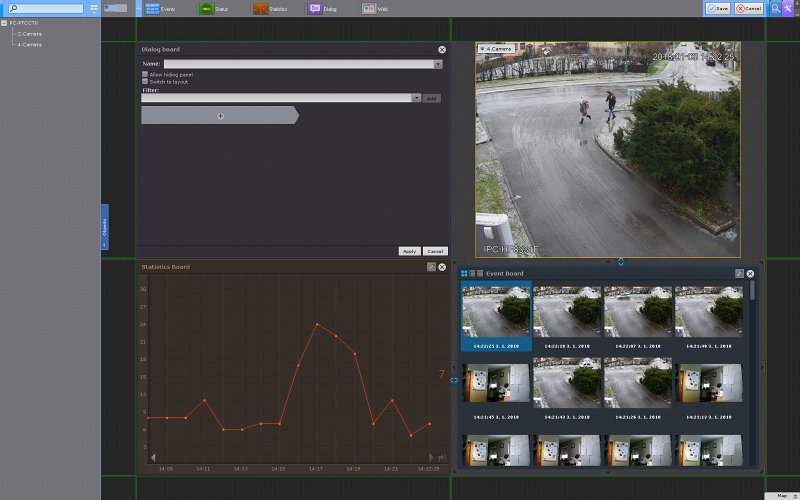This screenshot has height=500, width=800.
Task: Click Apply in Dialog board
Action: click(x=408, y=251)
